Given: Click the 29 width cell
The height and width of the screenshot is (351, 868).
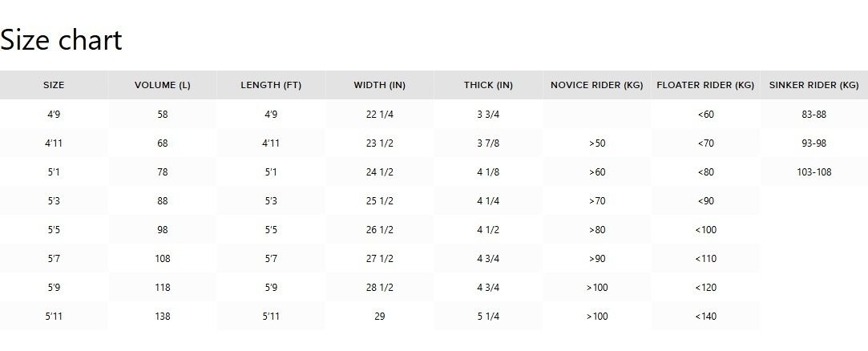Looking at the screenshot, I should (380, 317).
